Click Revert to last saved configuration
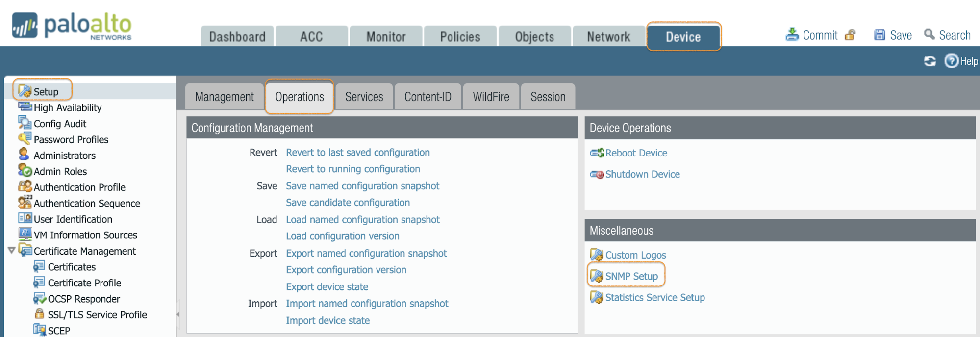 (x=358, y=152)
